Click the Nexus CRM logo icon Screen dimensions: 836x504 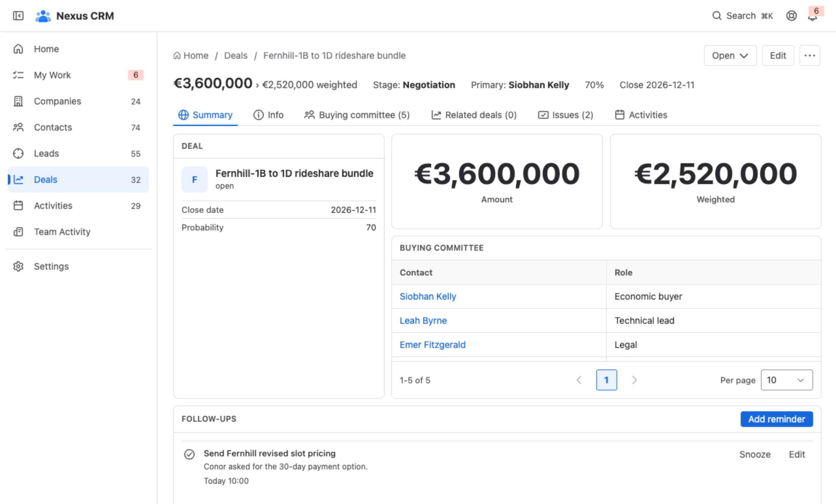click(x=43, y=16)
